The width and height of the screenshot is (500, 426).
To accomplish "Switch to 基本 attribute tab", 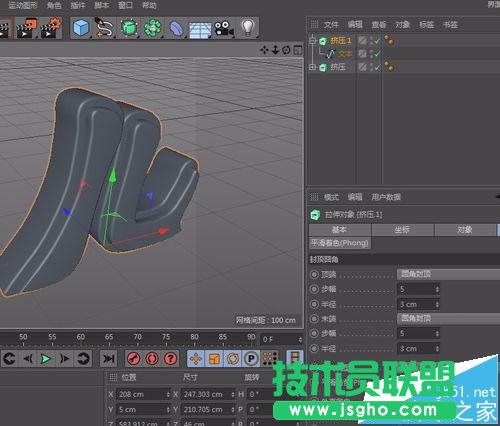I will pos(340,230).
